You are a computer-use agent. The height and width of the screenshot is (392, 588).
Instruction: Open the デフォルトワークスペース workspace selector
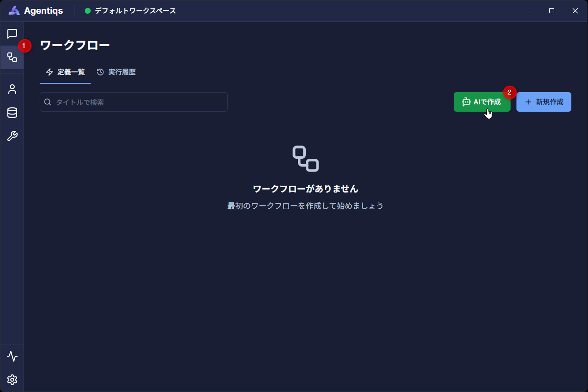[130, 11]
